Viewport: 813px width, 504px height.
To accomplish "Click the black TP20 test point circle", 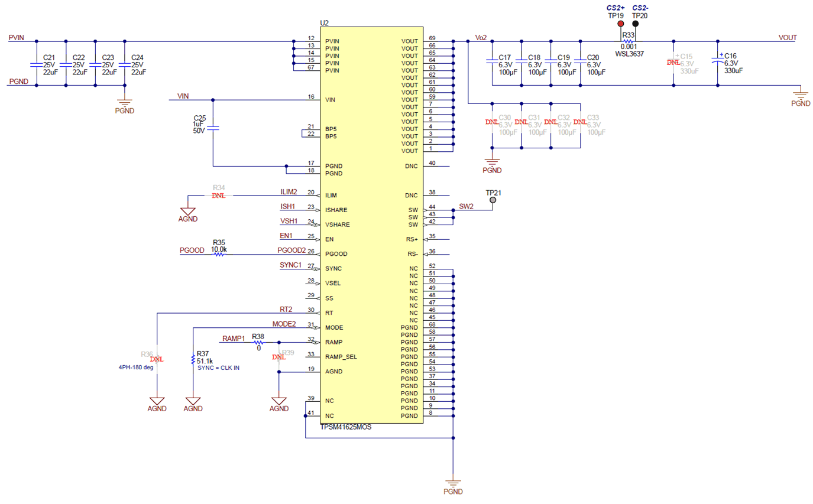I will [x=636, y=24].
